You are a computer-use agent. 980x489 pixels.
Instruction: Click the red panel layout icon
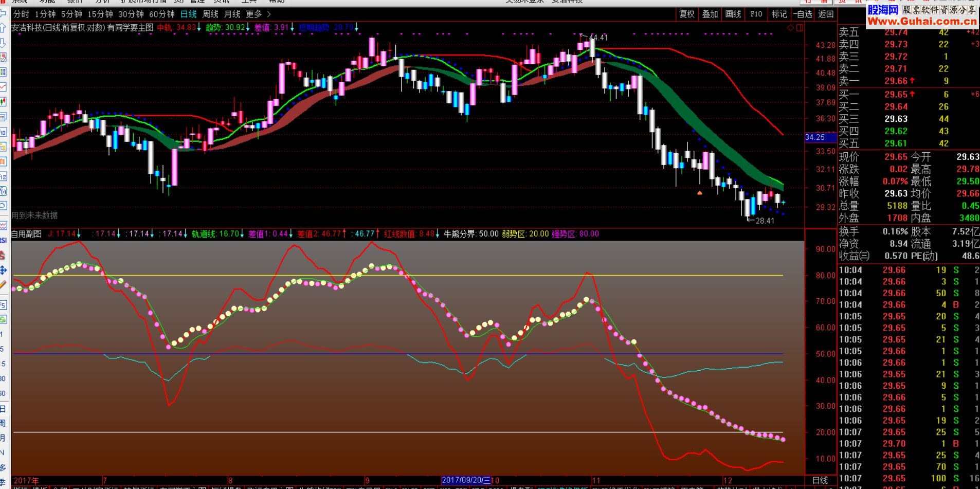pos(800,28)
